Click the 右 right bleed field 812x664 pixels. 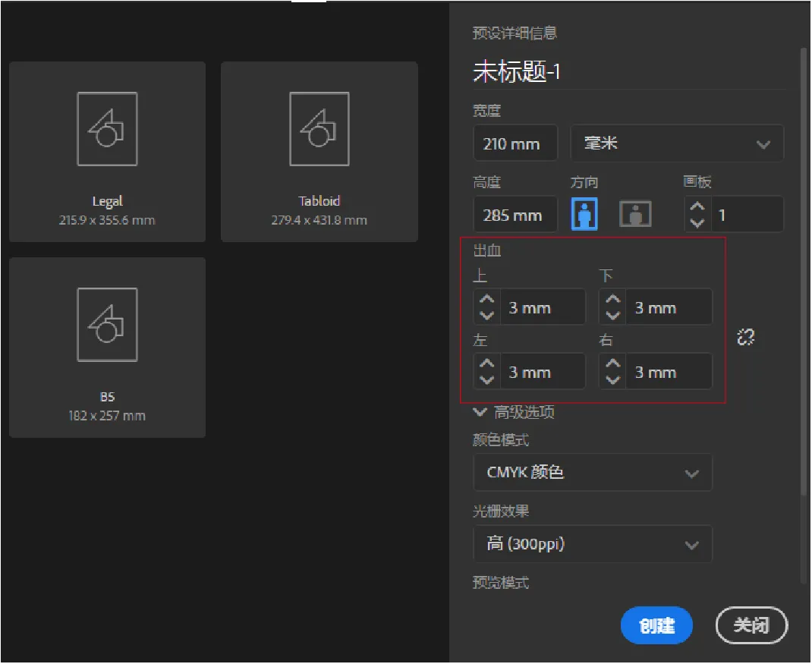tap(669, 371)
